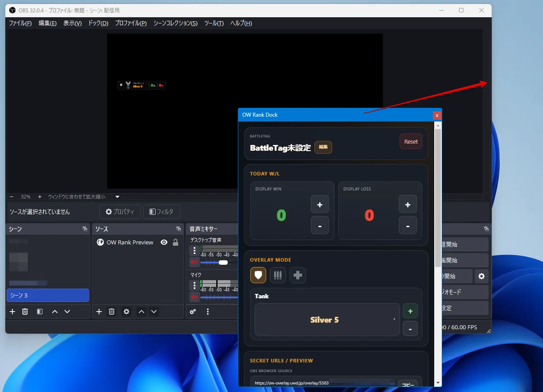Open Silver 5 rank dropdown
The width and height of the screenshot is (543, 392).
pos(327,320)
